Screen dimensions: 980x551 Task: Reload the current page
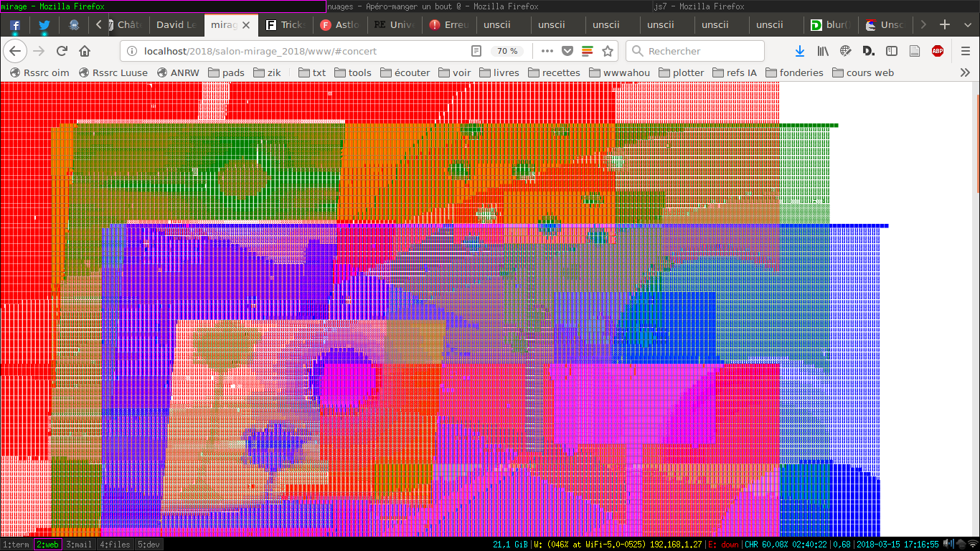(62, 51)
